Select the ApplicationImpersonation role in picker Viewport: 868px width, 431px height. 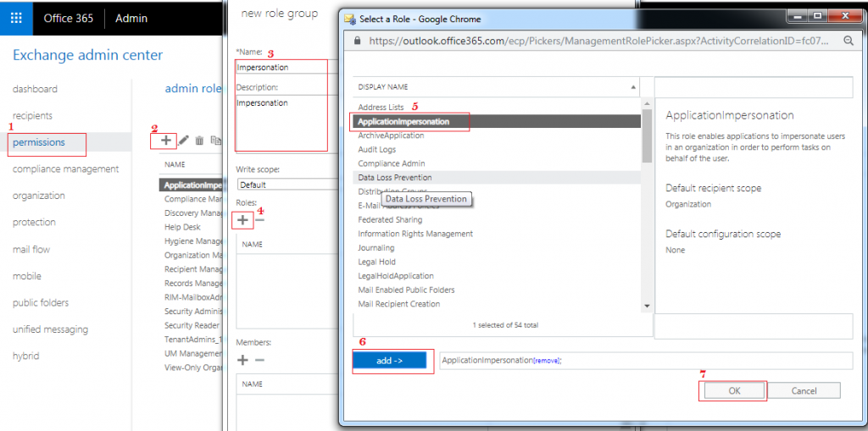pyautogui.click(x=497, y=121)
